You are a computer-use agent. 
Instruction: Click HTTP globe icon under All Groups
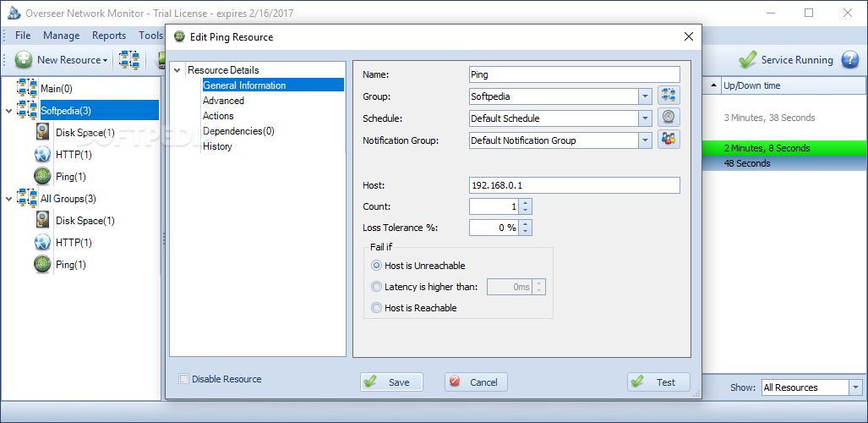click(43, 242)
